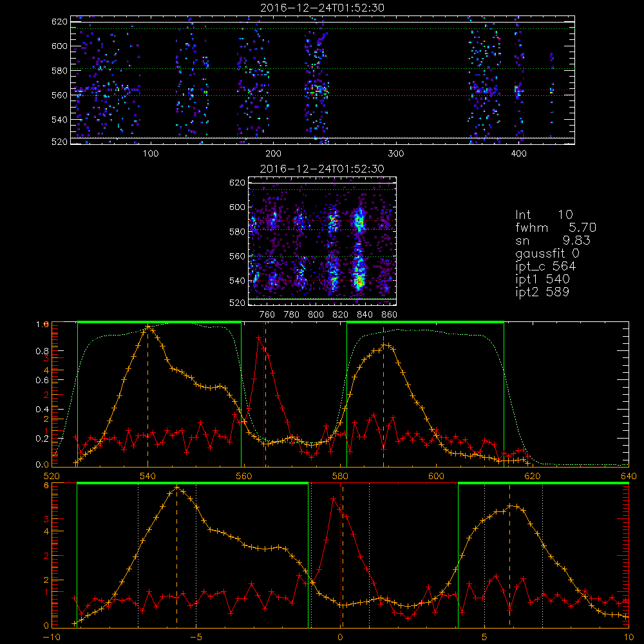Click x-axis label -5 on bottom plot
Image resolution: width=644 pixels, height=644 pixels.
click(x=196, y=638)
